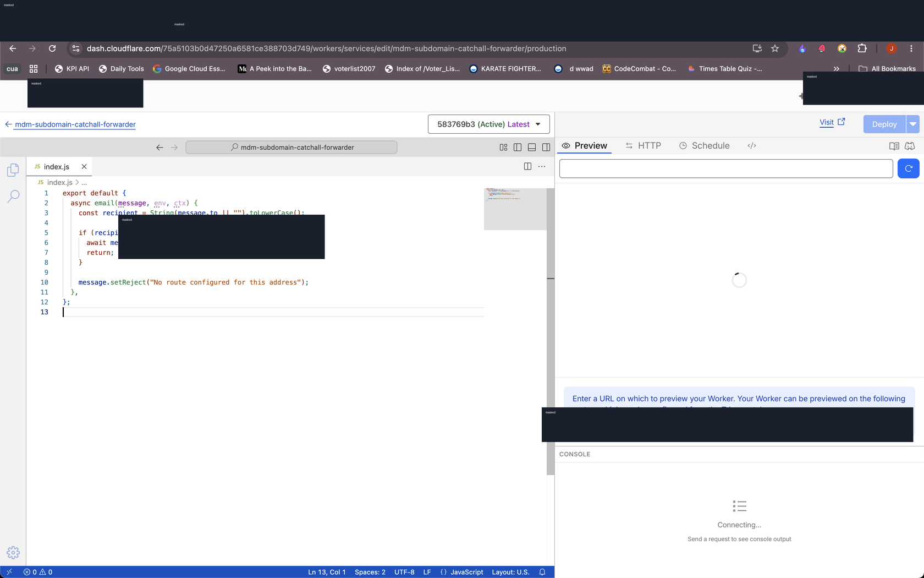Install app icon in address bar

point(757,48)
